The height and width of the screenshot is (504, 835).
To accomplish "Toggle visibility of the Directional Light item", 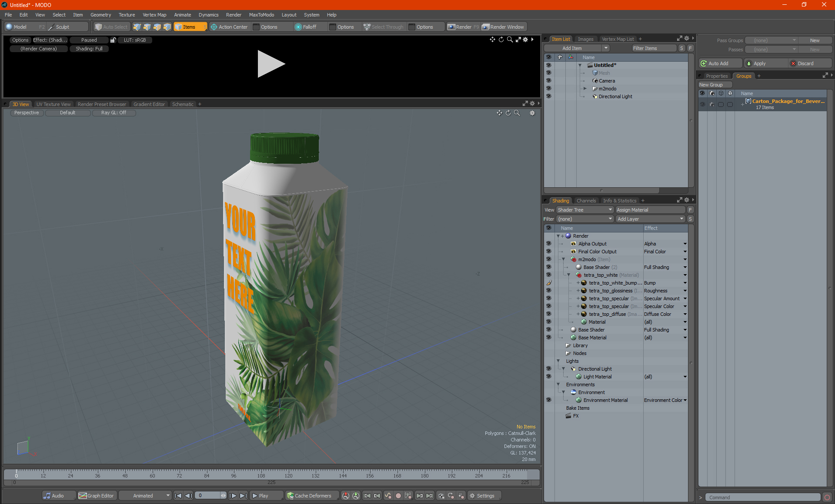I will coord(548,96).
